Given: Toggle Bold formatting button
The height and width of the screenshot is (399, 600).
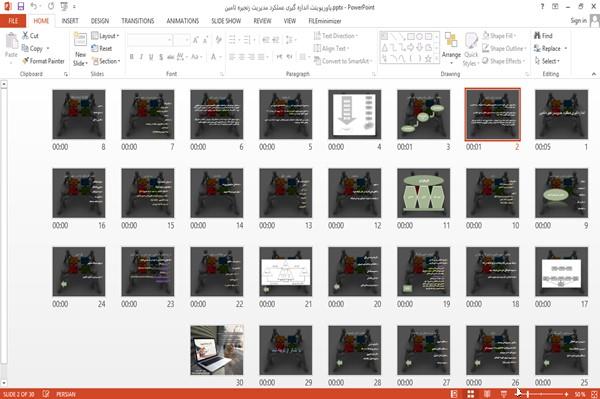Looking at the screenshot, I should click(x=132, y=57).
